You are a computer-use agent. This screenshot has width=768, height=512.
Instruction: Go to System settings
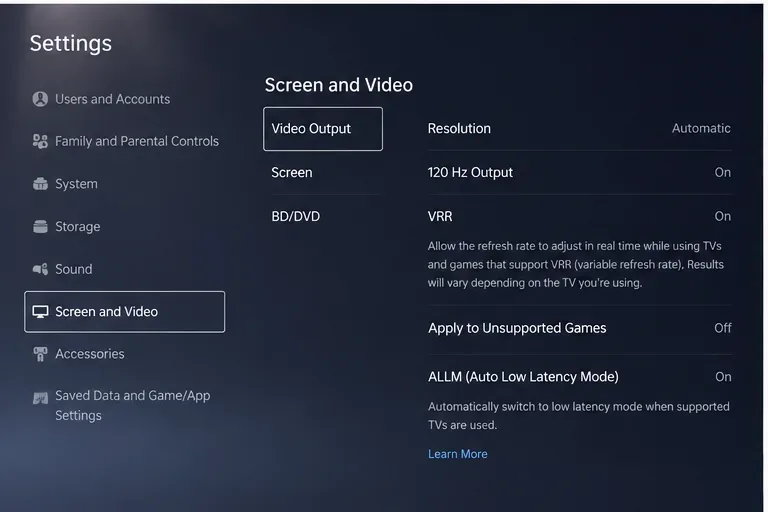click(x=76, y=184)
